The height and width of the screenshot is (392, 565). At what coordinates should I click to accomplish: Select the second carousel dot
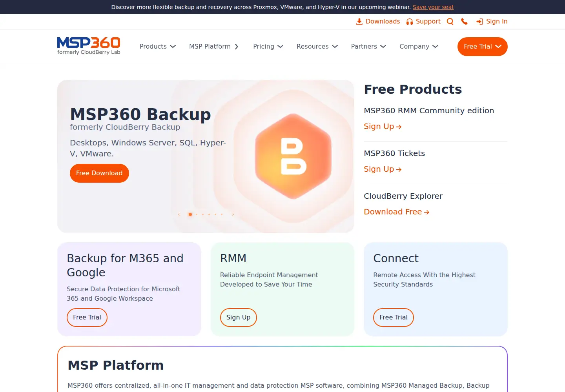pos(197,214)
